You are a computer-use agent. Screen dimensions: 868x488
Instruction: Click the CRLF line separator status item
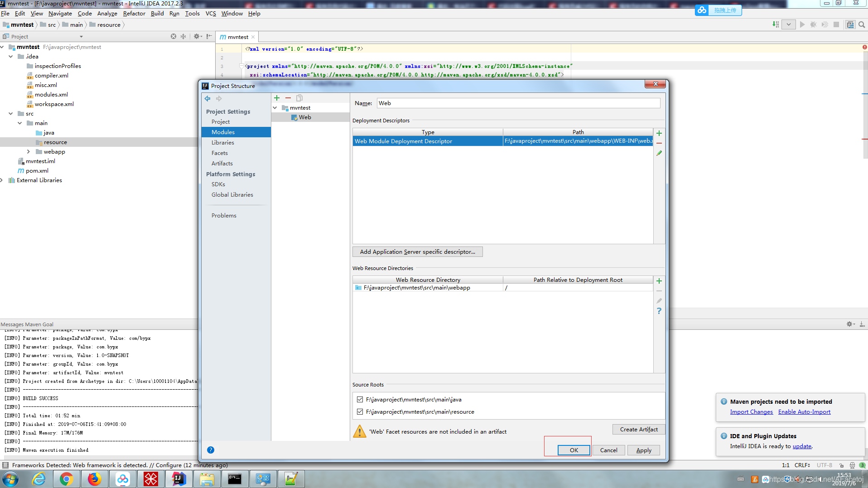[802, 465]
